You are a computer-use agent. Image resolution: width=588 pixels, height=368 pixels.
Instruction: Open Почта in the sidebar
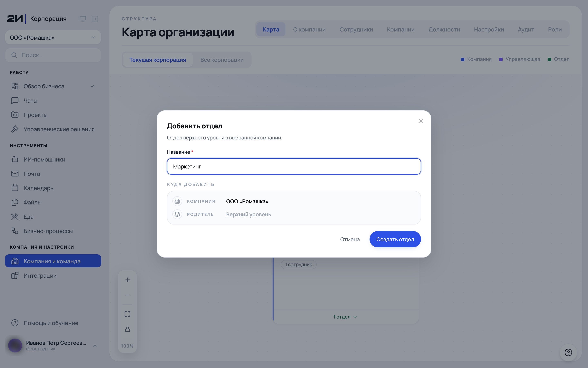53,174
